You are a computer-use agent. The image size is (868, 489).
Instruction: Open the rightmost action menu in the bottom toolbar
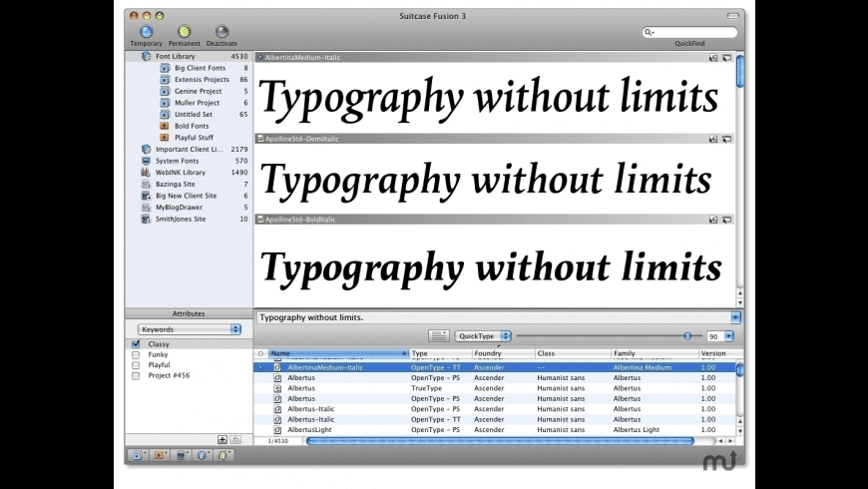click(x=223, y=455)
